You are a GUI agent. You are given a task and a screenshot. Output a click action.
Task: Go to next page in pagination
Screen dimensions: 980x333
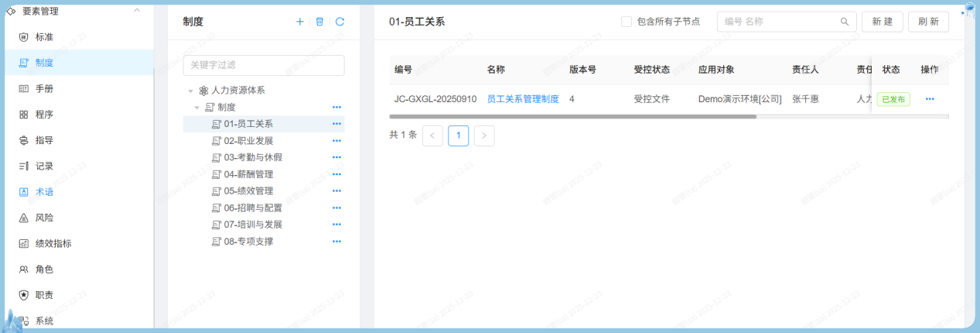(x=484, y=136)
